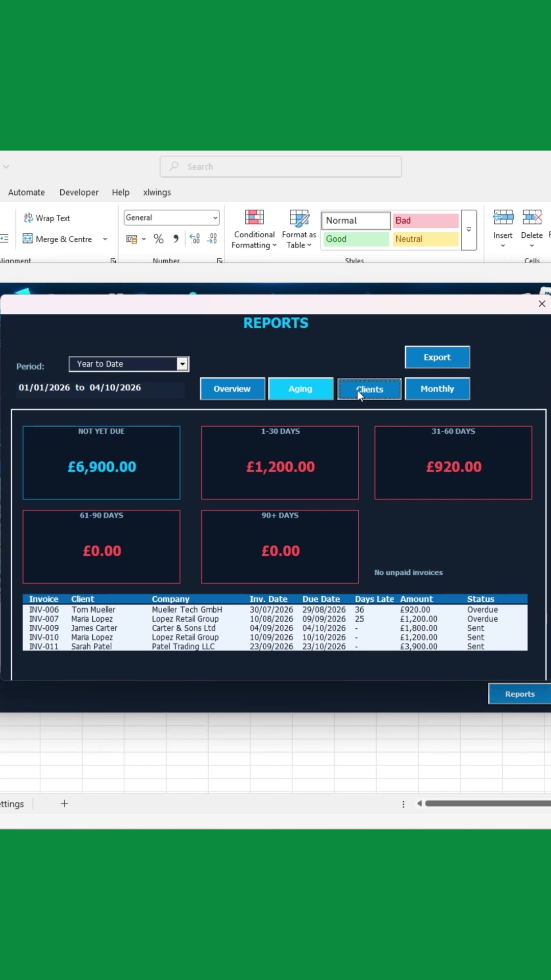Click the Wrap Text icon
The height and width of the screenshot is (980, 551).
pyautogui.click(x=29, y=218)
